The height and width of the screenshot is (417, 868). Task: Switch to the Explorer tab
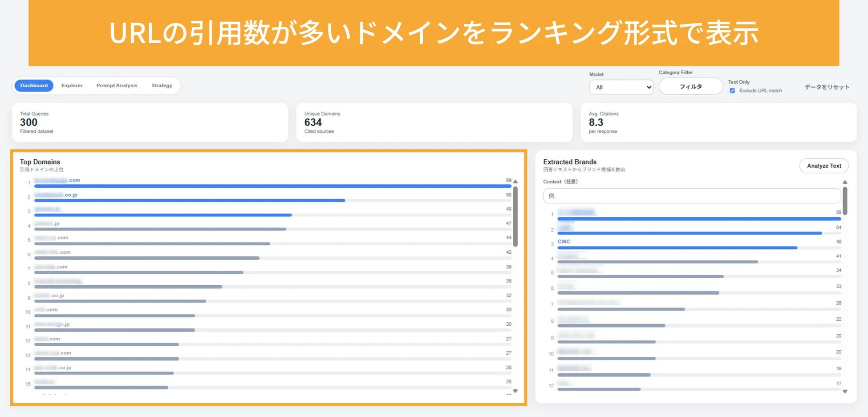coord(72,85)
